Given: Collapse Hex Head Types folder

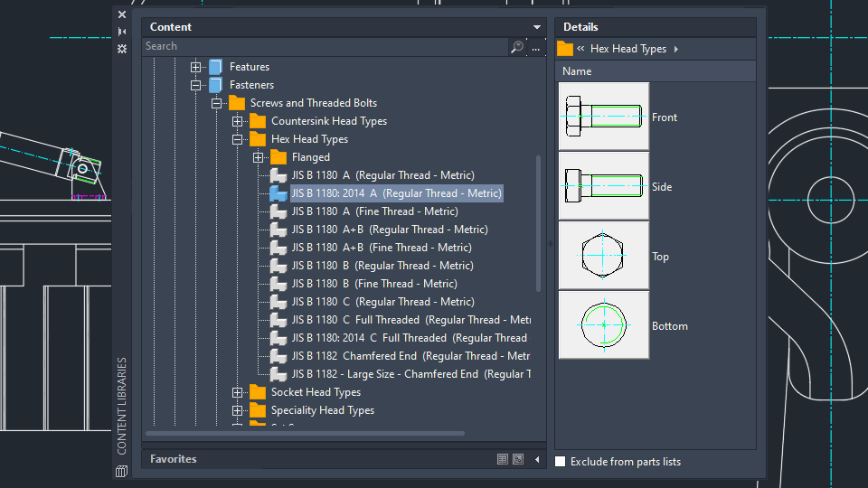Looking at the screenshot, I should coord(237,139).
